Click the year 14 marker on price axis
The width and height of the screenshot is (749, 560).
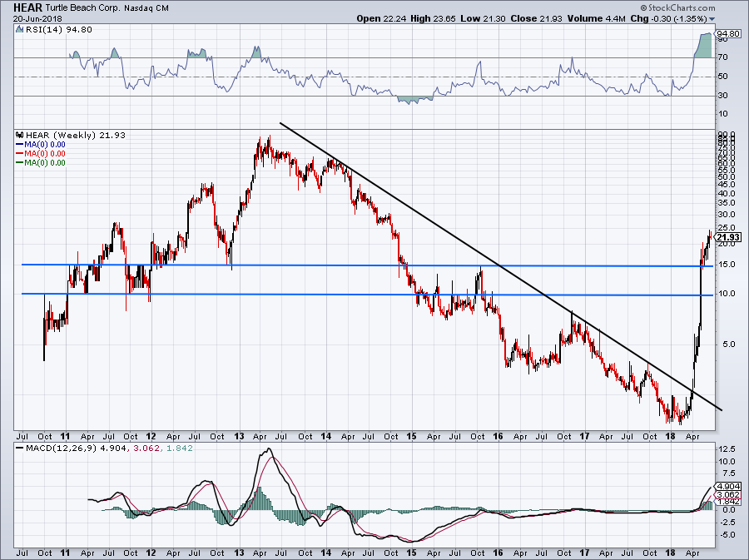(325, 436)
